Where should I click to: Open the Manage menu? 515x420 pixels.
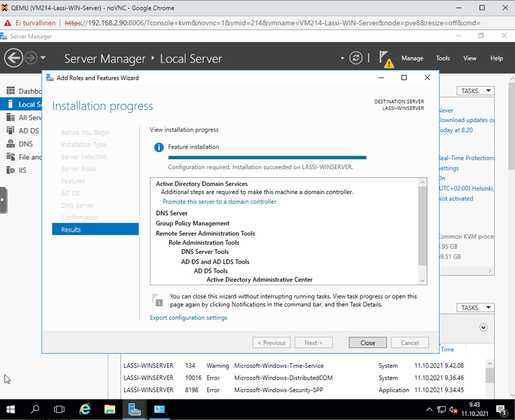(412, 58)
